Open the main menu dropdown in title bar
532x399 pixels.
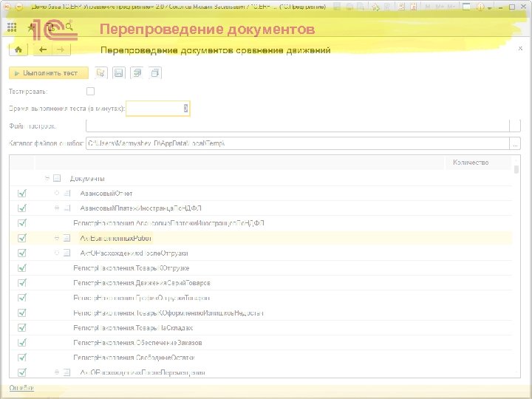point(19,7)
